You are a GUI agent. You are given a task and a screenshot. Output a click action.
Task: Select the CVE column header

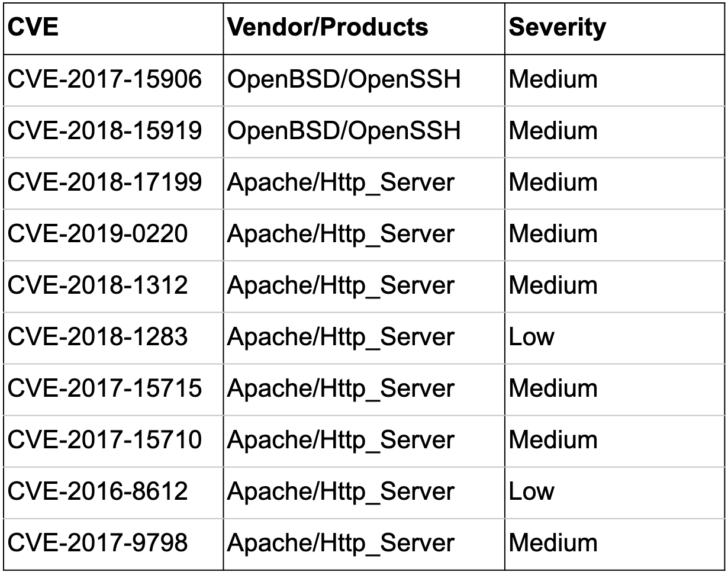[113, 28]
